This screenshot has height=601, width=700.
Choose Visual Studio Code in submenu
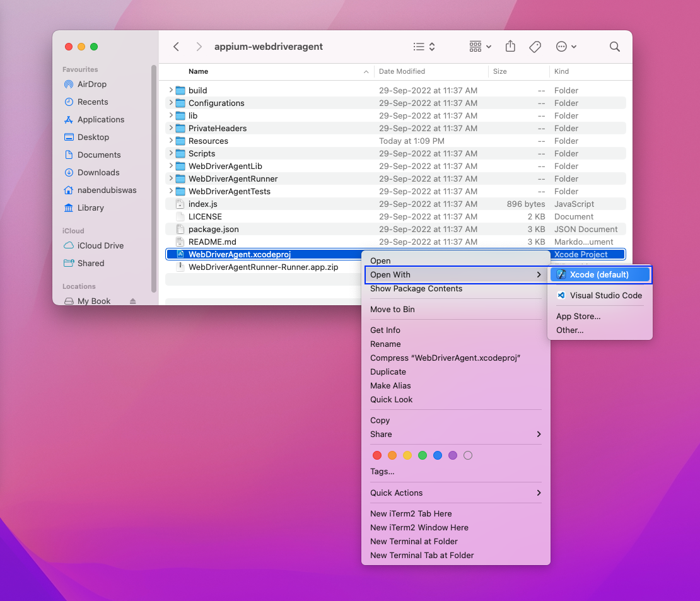click(x=600, y=296)
